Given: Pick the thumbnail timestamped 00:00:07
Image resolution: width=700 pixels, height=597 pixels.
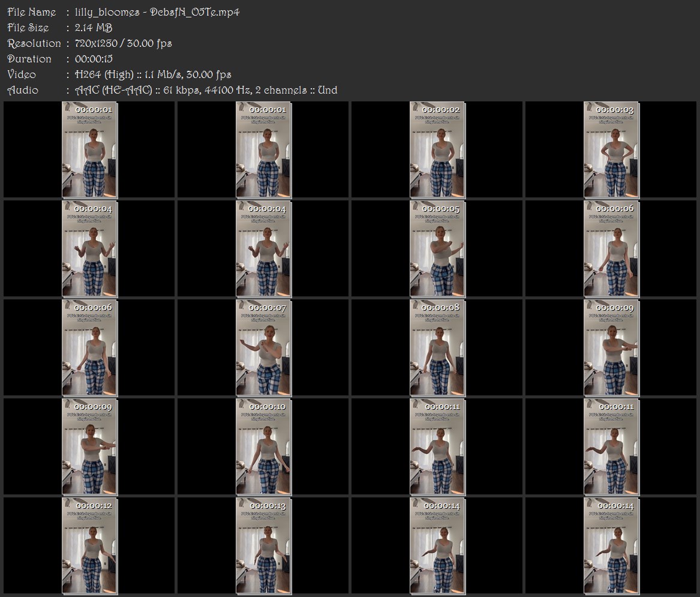Looking at the screenshot, I should (x=263, y=348).
